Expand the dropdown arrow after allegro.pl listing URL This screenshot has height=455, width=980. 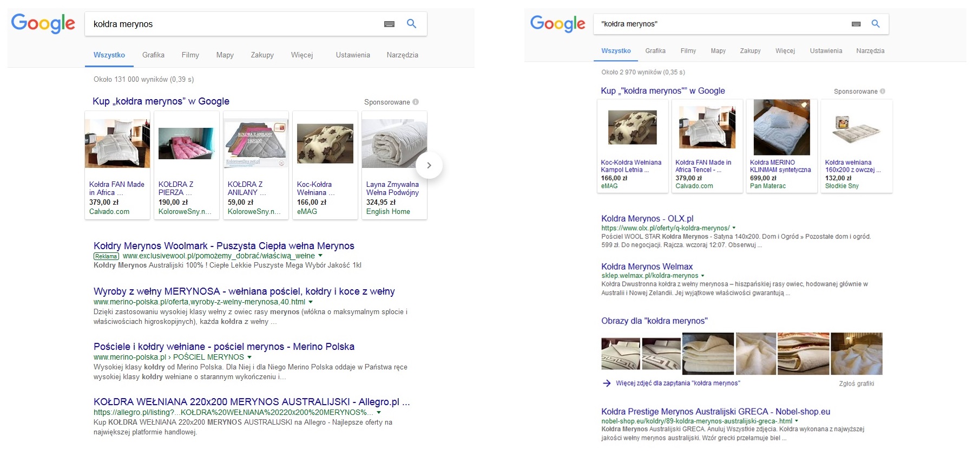[379, 413]
